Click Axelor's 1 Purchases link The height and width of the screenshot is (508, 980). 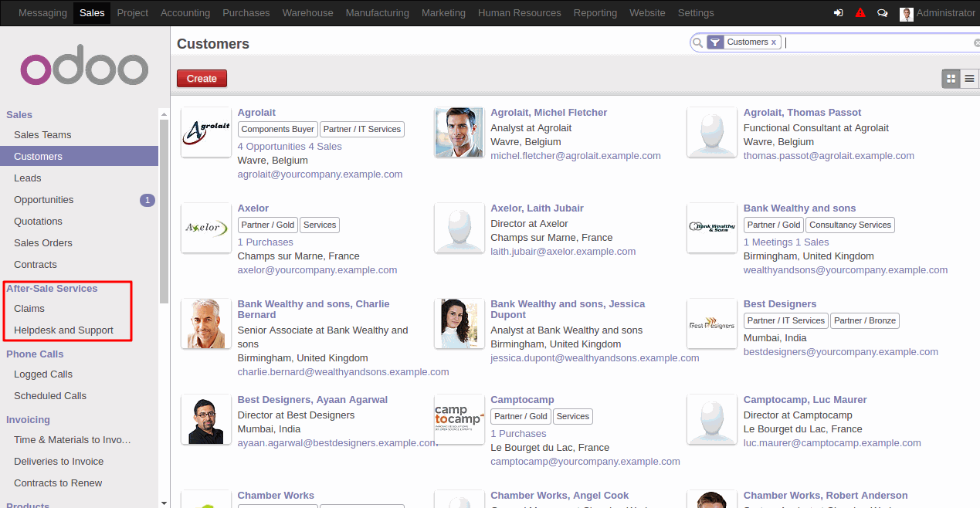266,242
